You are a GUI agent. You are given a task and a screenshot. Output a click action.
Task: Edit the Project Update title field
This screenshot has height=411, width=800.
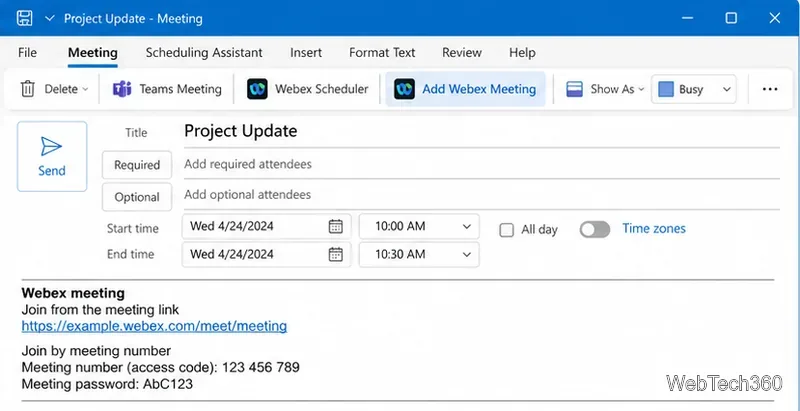(x=481, y=132)
